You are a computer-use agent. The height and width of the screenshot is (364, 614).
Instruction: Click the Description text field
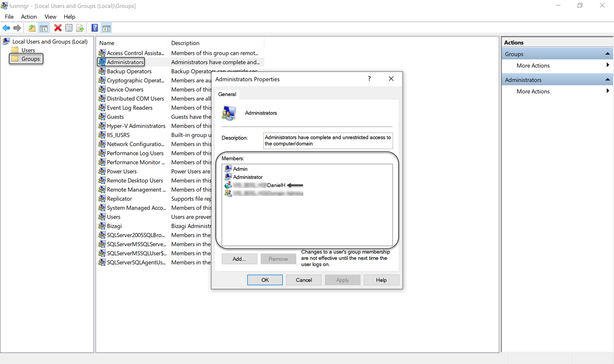point(328,141)
